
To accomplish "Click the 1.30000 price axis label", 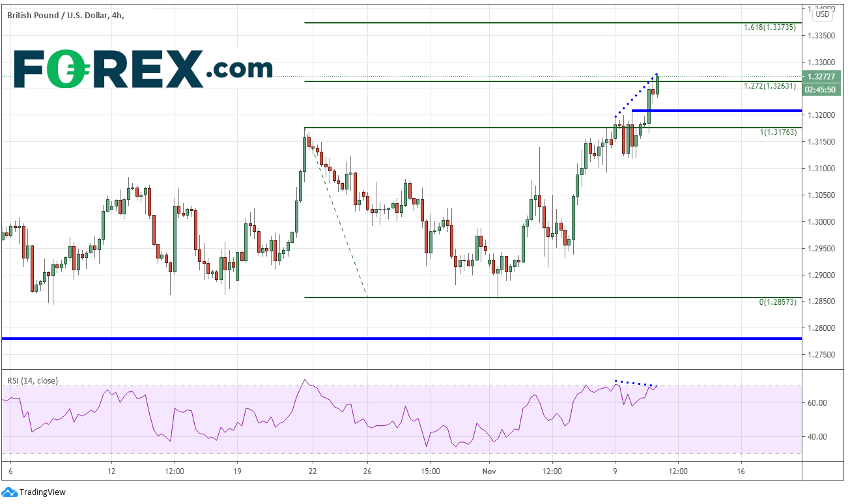I will tap(821, 222).
